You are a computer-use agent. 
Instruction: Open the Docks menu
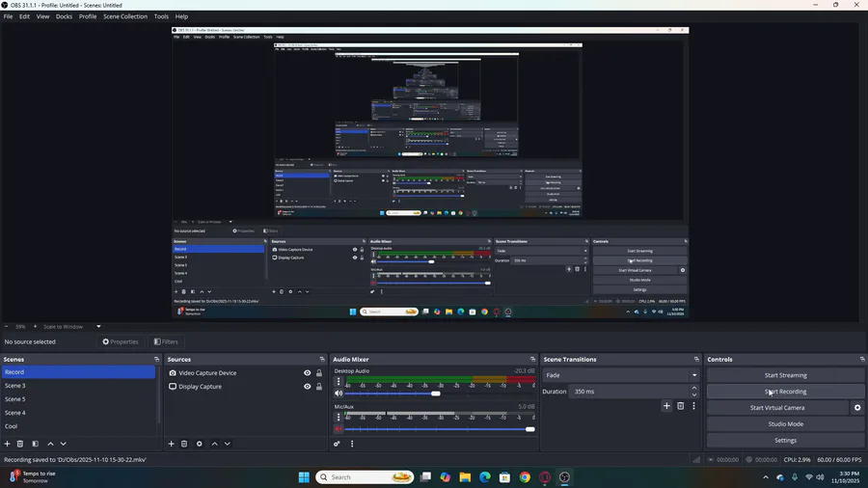pos(64,16)
